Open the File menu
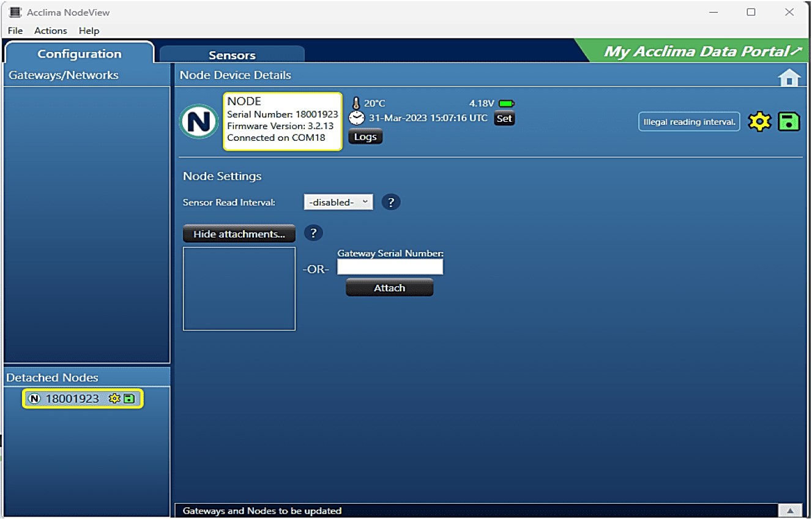Screen dimensions: 812x519 tap(15, 31)
